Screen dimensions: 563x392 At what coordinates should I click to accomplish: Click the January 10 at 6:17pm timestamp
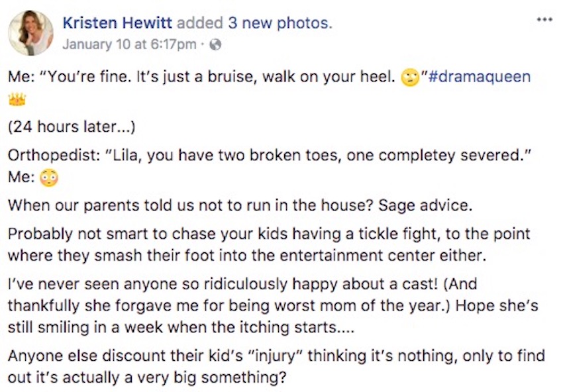(130, 44)
